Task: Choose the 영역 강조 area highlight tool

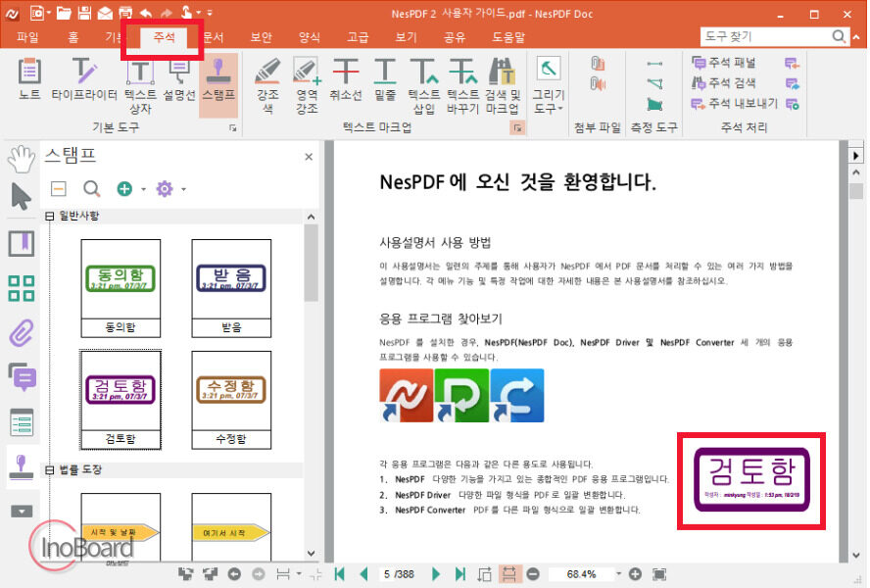Action: coord(307,86)
